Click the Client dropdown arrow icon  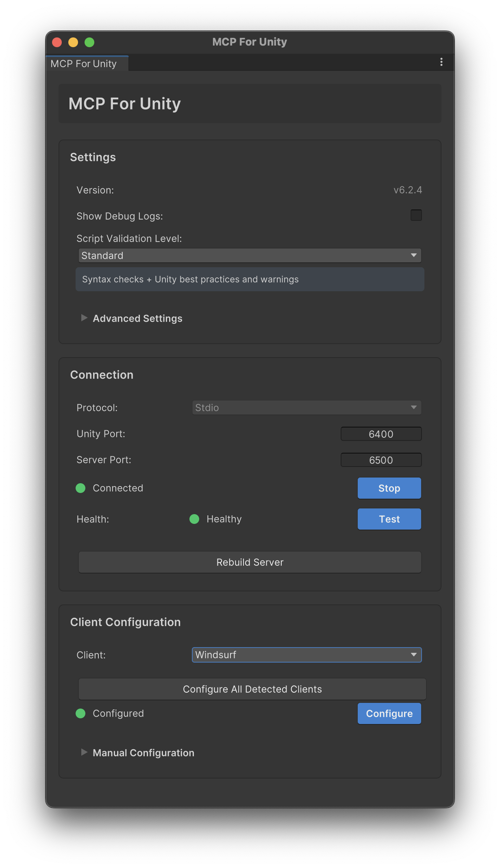pyautogui.click(x=413, y=655)
